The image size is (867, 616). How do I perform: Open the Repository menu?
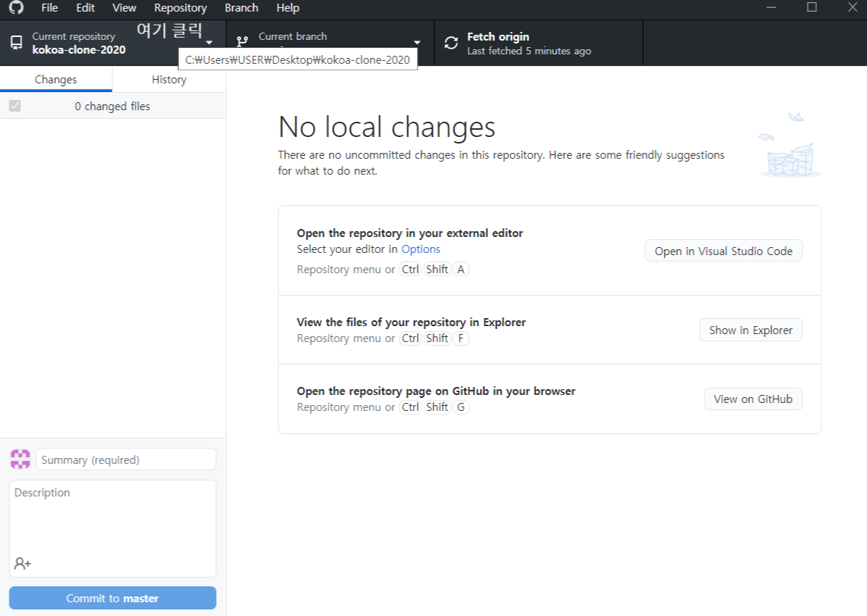(x=181, y=8)
